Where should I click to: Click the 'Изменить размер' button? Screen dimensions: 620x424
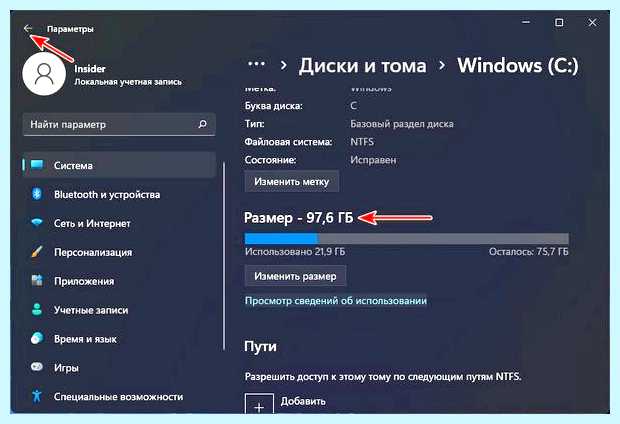[x=295, y=276]
